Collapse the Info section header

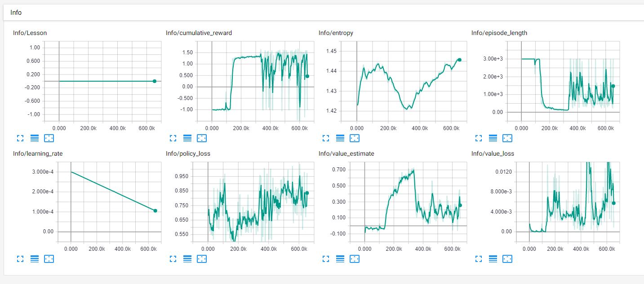coord(324,13)
